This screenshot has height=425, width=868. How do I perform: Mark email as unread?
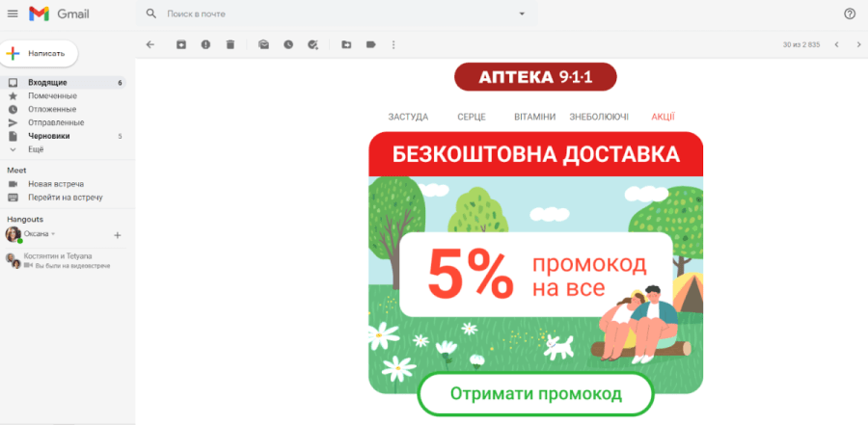click(x=263, y=44)
